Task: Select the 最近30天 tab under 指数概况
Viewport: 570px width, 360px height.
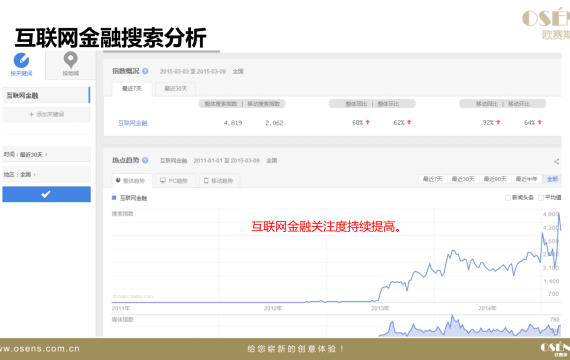Action: 176,89
